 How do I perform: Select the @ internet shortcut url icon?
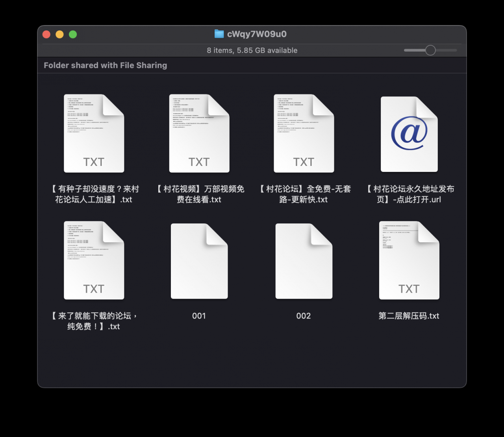[x=409, y=134]
